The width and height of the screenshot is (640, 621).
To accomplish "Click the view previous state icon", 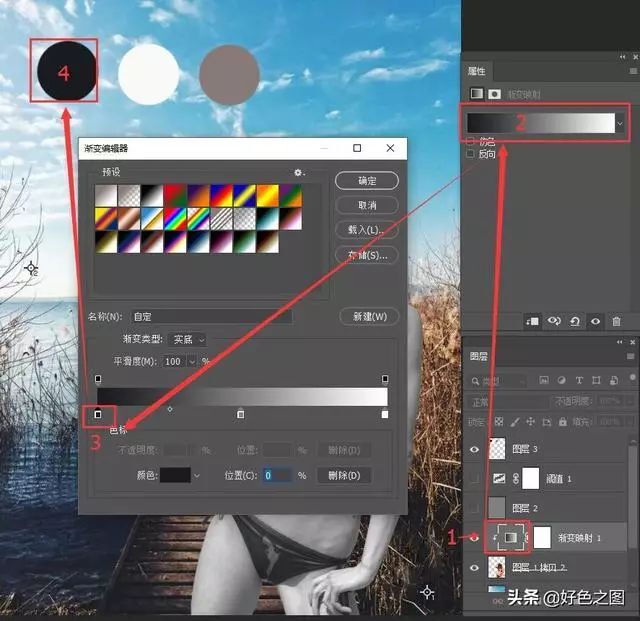I will pyautogui.click(x=554, y=321).
